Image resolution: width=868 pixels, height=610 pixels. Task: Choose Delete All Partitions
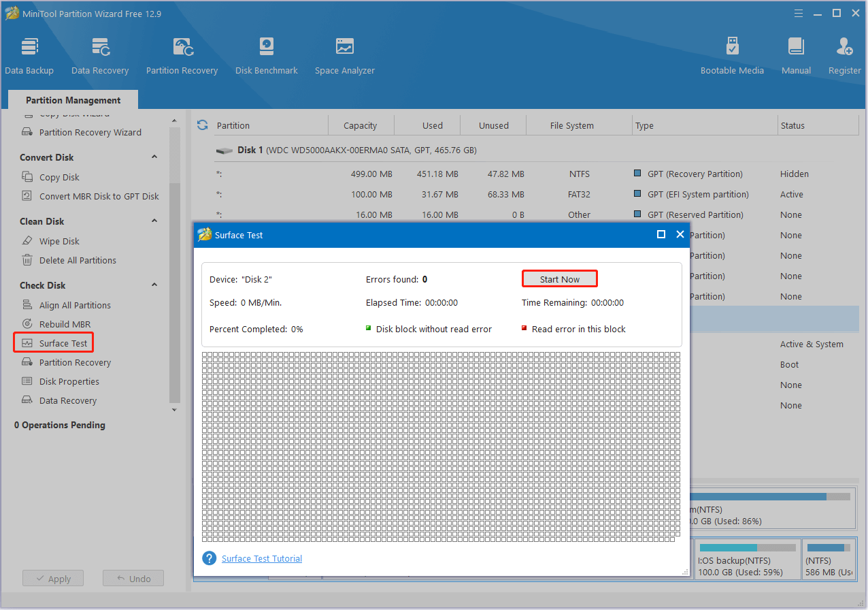[69, 260]
